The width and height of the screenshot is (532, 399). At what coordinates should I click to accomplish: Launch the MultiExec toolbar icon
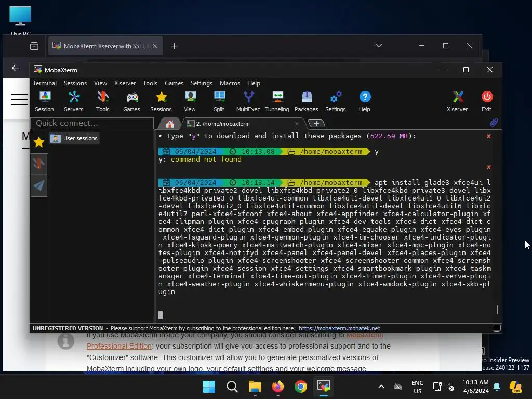(x=248, y=101)
